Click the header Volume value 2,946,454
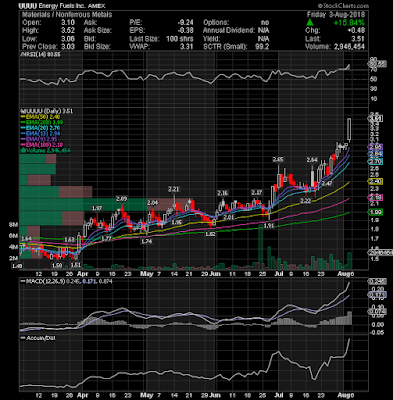The height and width of the screenshot is (400, 393). click(350, 47)
